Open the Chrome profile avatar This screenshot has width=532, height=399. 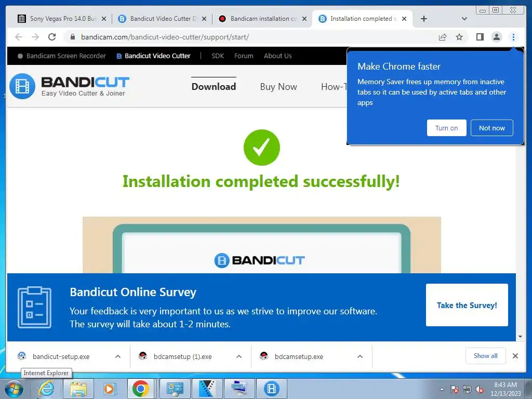coord(496,37)
